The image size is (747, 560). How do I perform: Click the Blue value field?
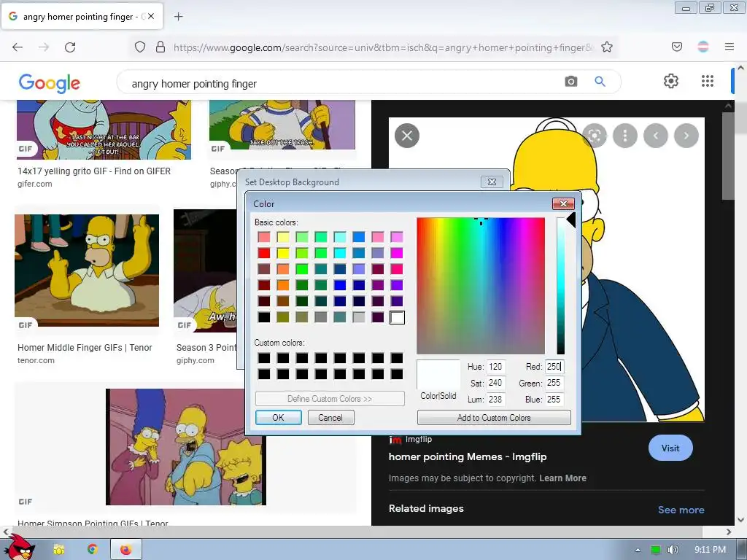point(554,399)
